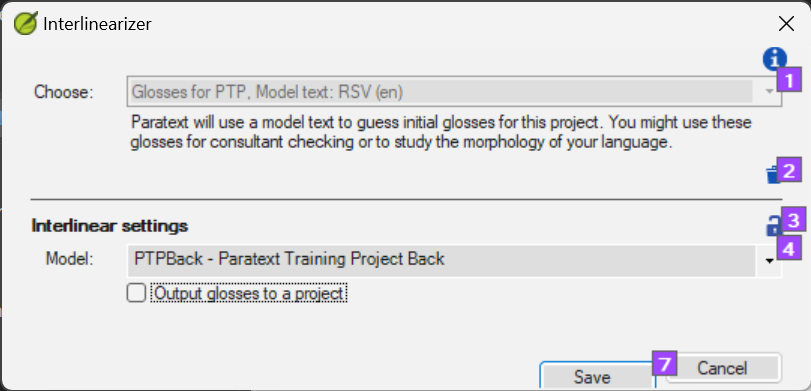Toggle the padlock icon beside Interlinear settings

[773, 226]
